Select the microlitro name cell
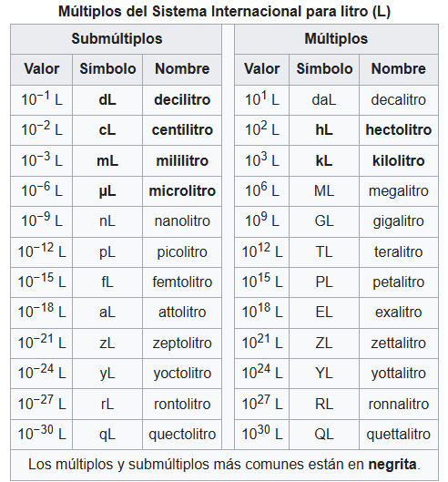The width and height of the screenshot is (448, 482). tap(182, 191)
